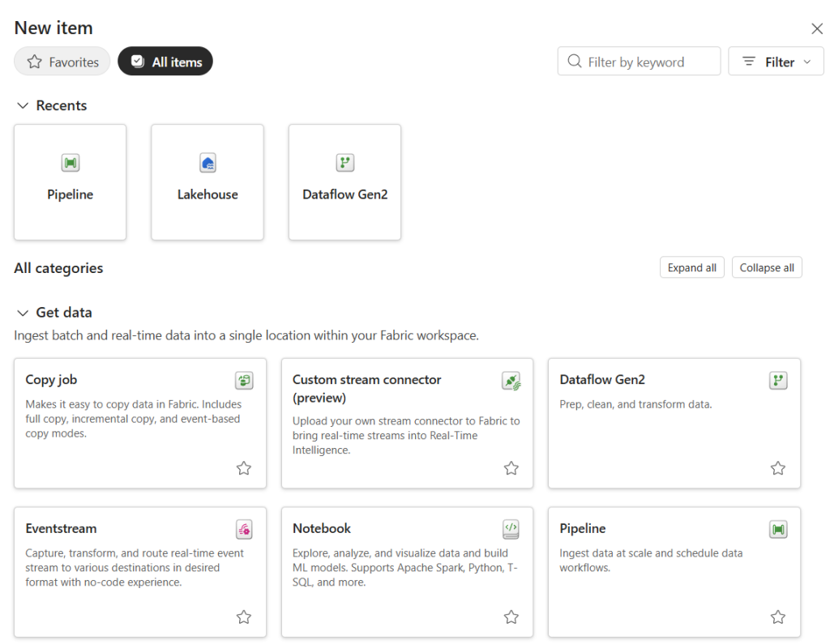Click the Lakehouse icon in Recents
The width and height of the screenshot is (830, 644).
click(207, 163)
